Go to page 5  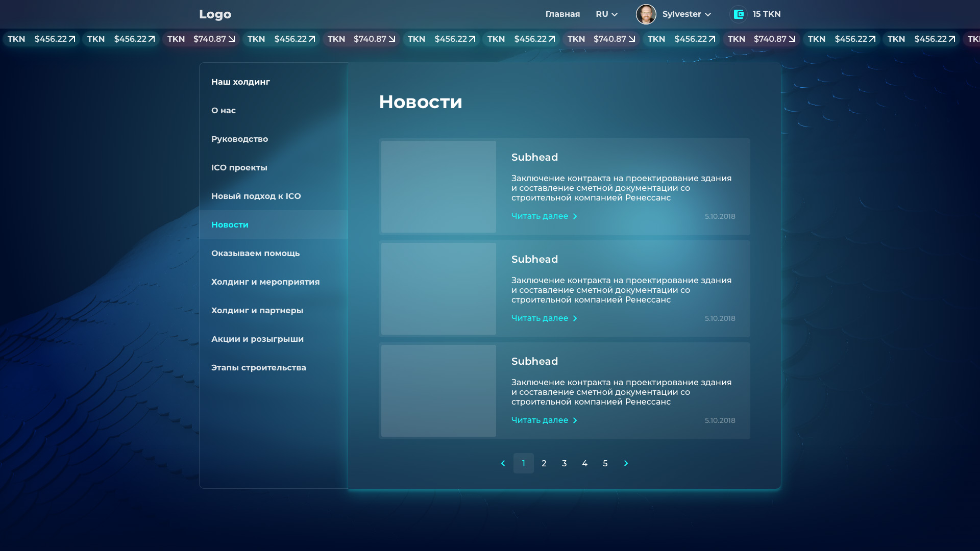tap(605, 463)
